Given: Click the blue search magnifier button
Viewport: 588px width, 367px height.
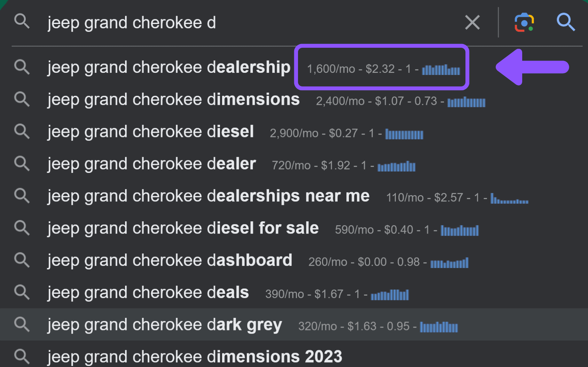Looking at the screenshot, I should point(566,22).
